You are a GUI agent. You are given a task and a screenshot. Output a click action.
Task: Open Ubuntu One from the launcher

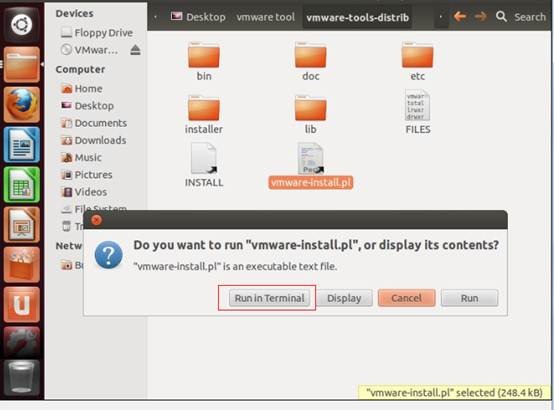point(22,305)
